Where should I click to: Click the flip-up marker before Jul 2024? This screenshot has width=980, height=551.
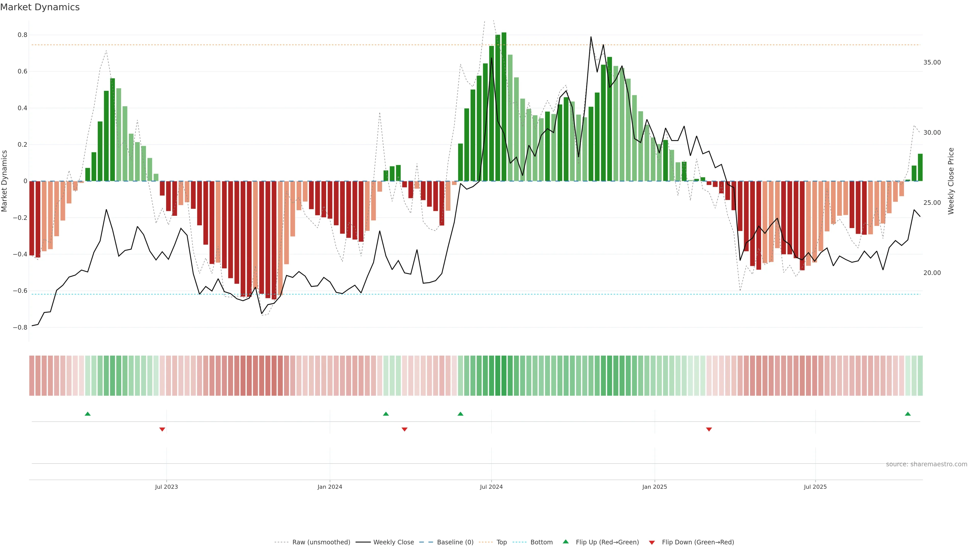tap(460, 414)
